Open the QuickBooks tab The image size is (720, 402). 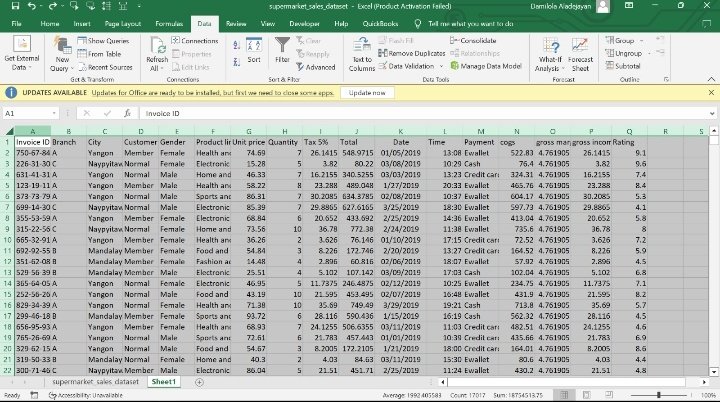(380, 24)
